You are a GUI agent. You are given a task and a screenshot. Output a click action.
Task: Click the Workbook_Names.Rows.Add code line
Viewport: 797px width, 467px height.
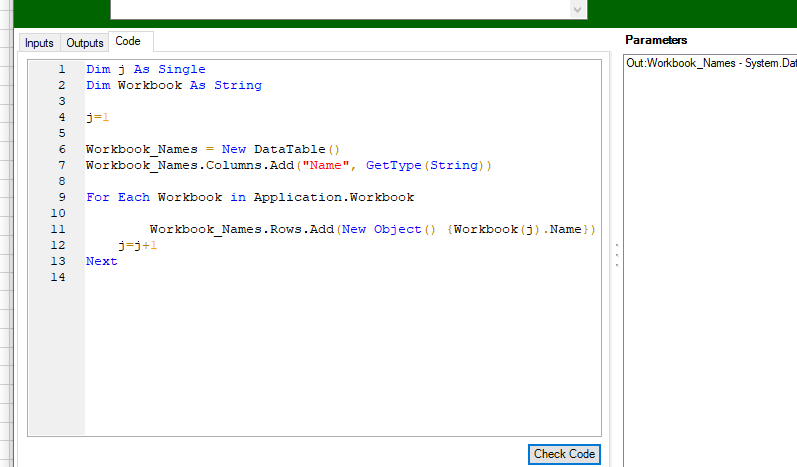(x=373, y=229)
